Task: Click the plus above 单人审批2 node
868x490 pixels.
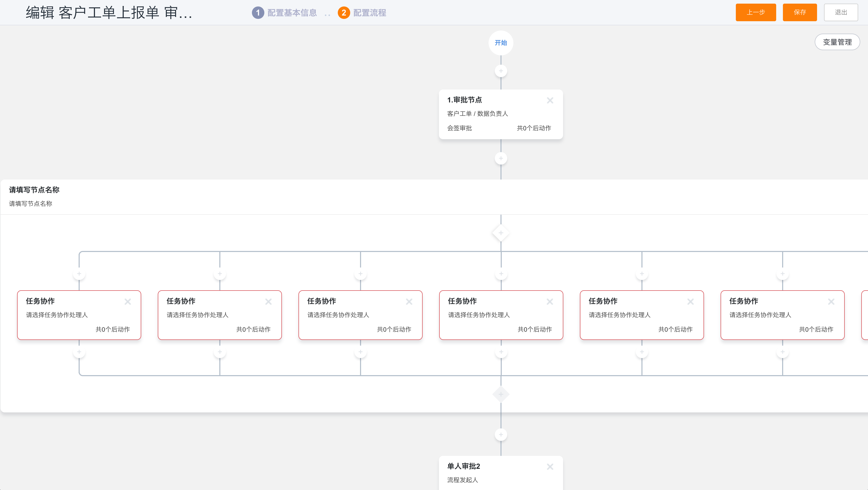Action: tap(501, 434)
